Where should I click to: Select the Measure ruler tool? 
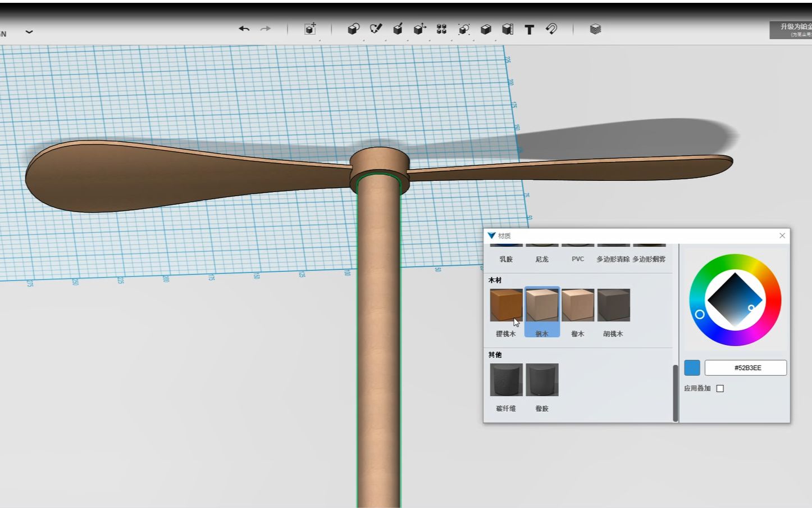tap(508, 29)
